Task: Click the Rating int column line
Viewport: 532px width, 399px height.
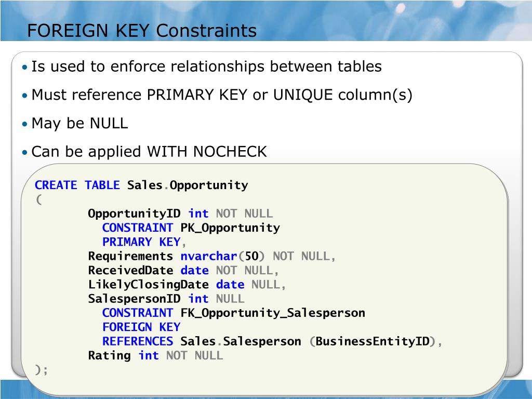Action: [155, 355]
